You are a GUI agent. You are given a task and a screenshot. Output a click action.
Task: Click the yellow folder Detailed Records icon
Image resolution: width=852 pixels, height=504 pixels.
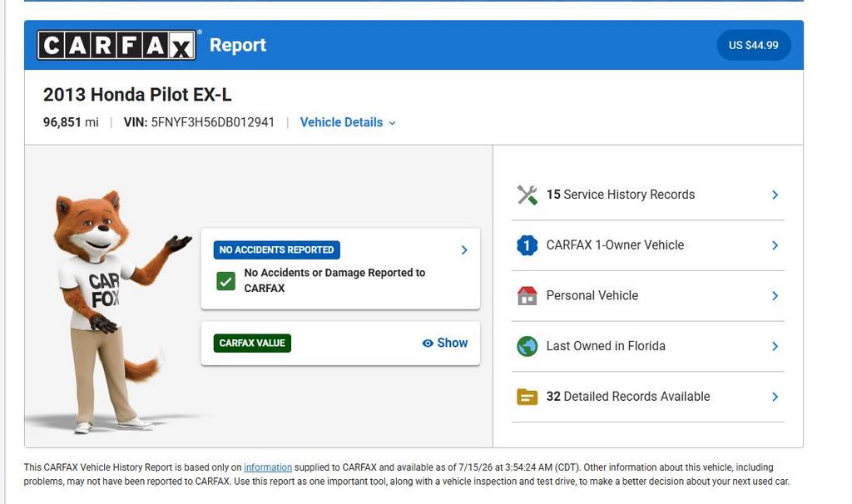[x=527, y=397]
